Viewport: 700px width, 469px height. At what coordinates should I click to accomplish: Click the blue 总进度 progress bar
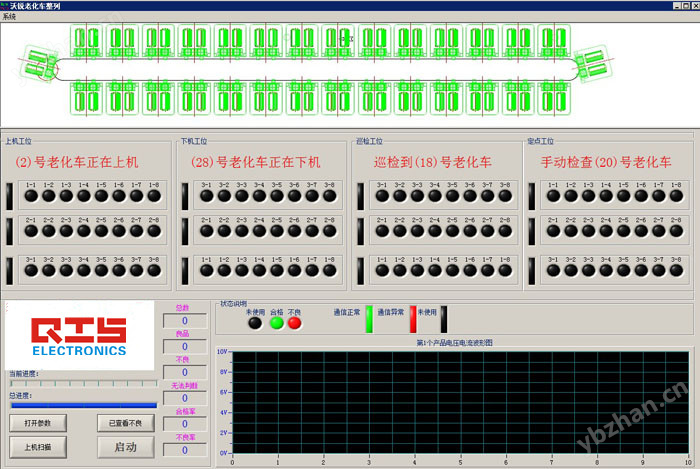point(82,405)
